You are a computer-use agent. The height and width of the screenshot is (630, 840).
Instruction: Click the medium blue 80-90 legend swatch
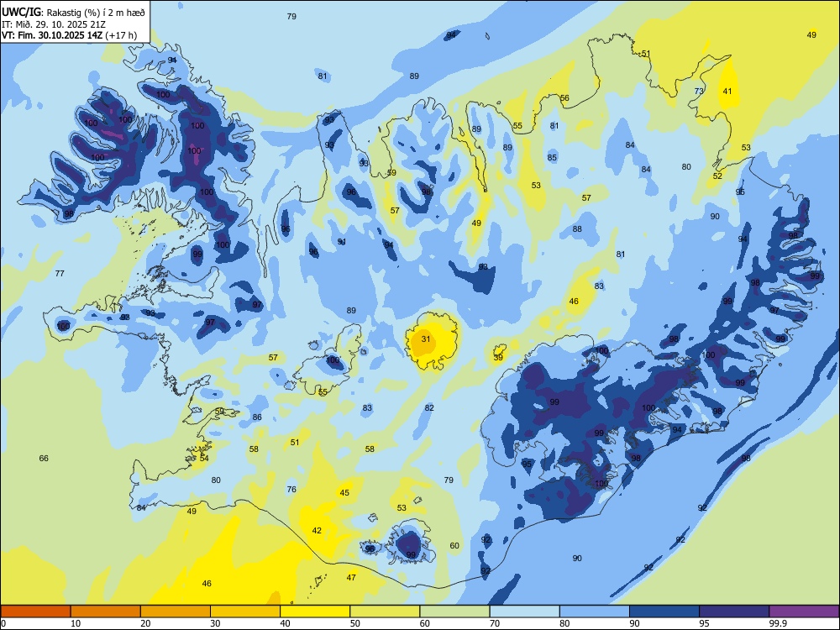click(x=595, y=612)
